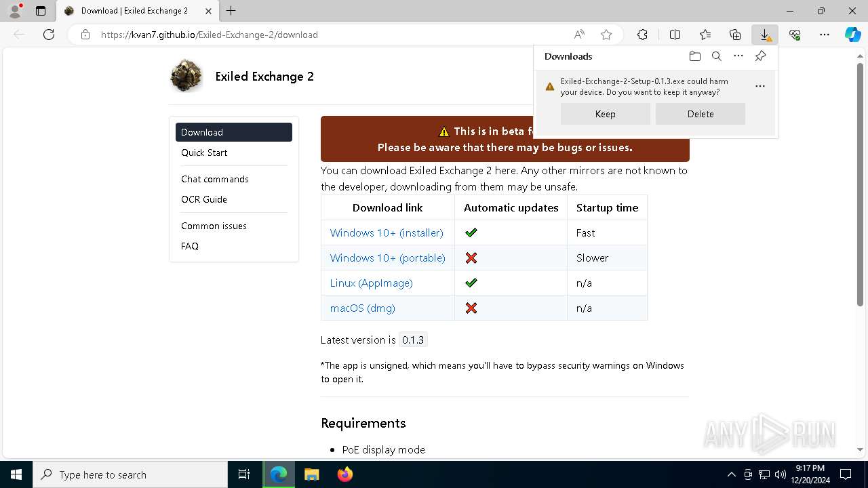
Task: Open a new browser tab
Action: coord(231,11)
